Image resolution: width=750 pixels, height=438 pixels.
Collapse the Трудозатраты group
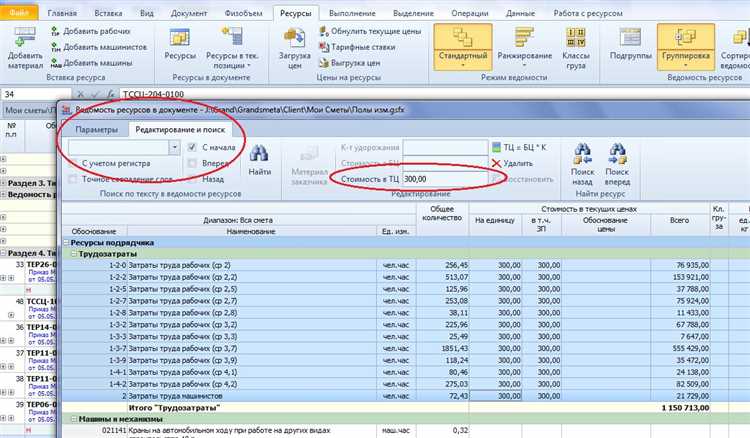tap(72, 254)
